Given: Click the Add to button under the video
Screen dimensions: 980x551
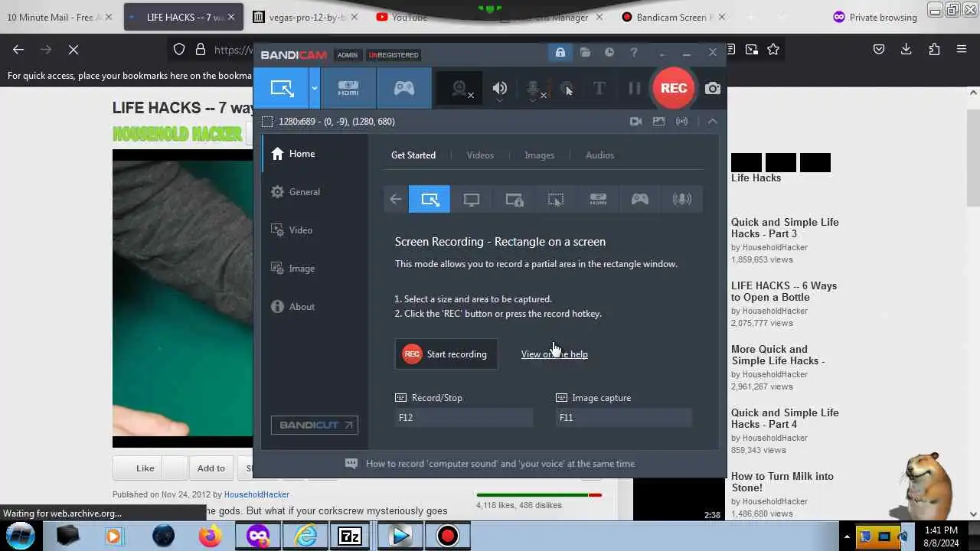Looking at the screenshot, I should click(x=211, y=468).
